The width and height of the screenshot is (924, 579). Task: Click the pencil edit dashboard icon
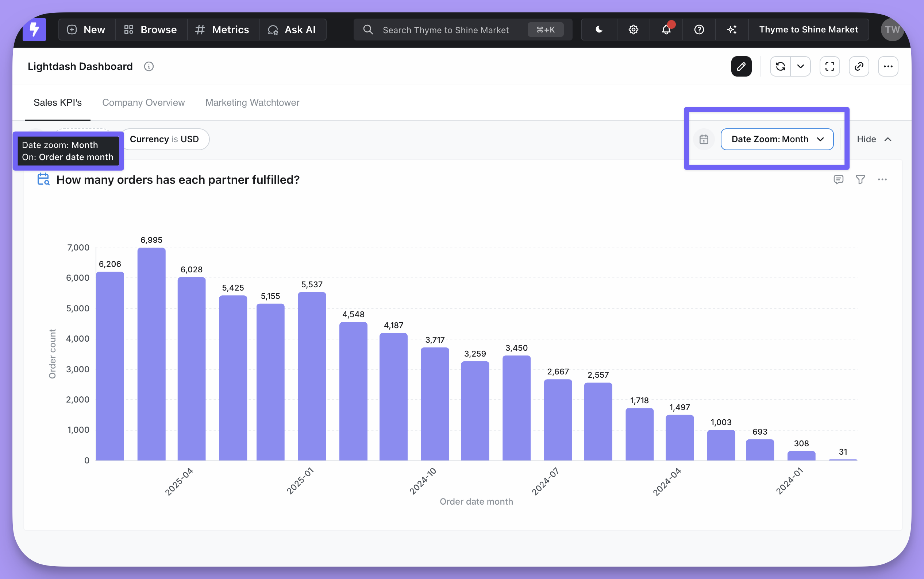(741, 67)
